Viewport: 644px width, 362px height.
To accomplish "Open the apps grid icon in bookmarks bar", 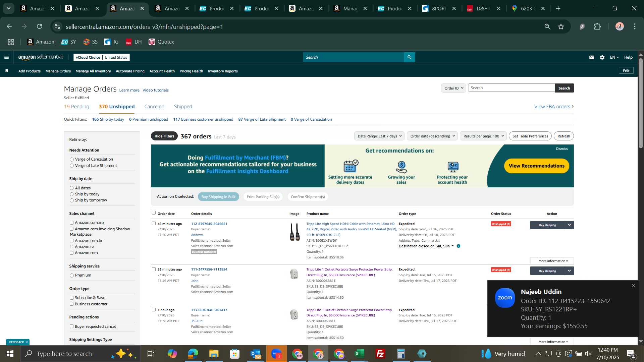I will tap(11, 42).
